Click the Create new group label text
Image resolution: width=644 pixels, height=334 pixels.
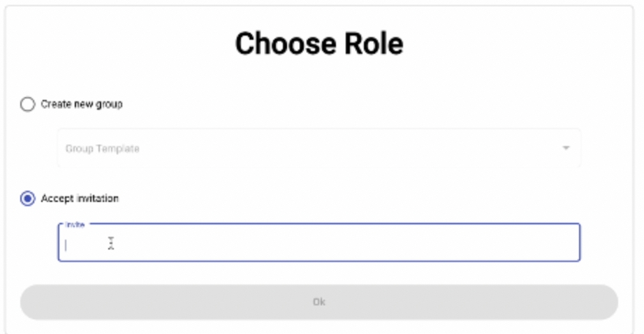(x=81, y=104)
